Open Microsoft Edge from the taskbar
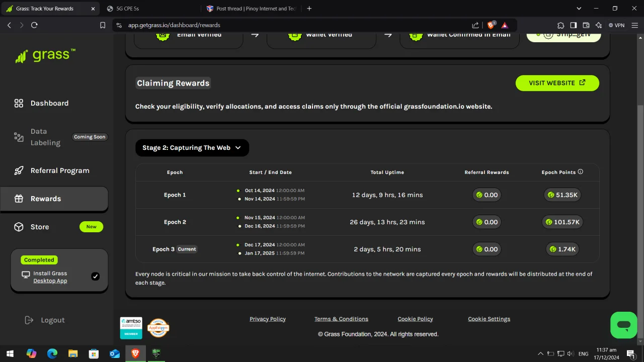 (52, 353)
